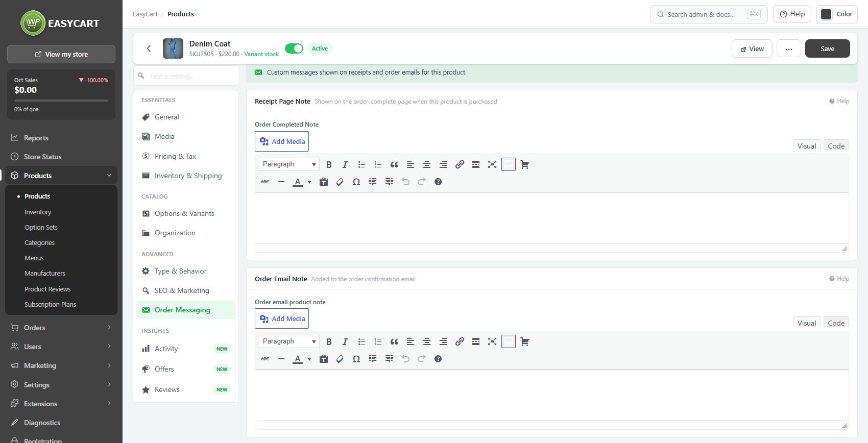Insert special character in Order Completed Note editor

coord(356,182)
